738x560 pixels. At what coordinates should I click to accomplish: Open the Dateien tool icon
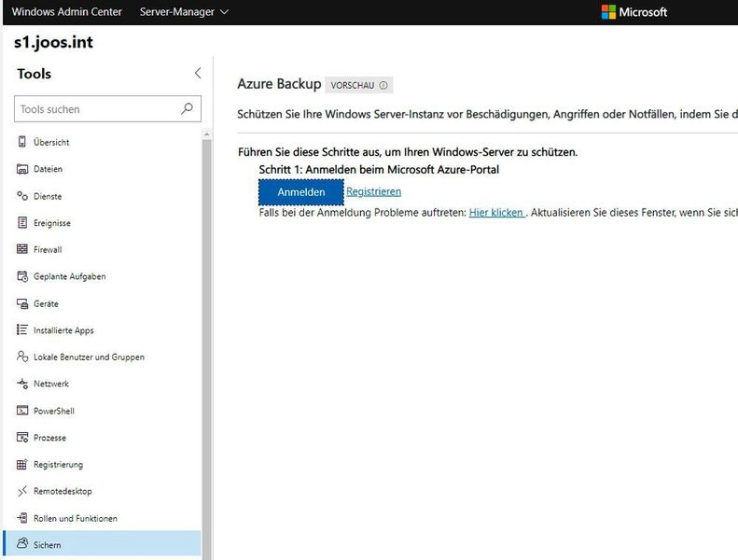[x=22, y=169]
